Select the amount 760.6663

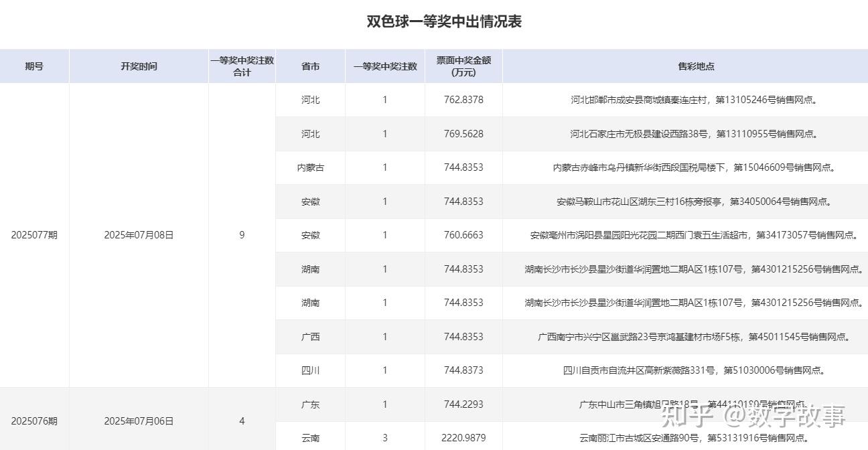[x=463, y=235]
